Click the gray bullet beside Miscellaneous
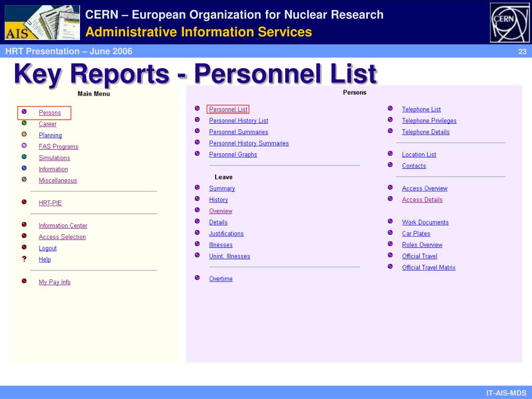Viewport: 532px width, 399px height. click(24, 179)
